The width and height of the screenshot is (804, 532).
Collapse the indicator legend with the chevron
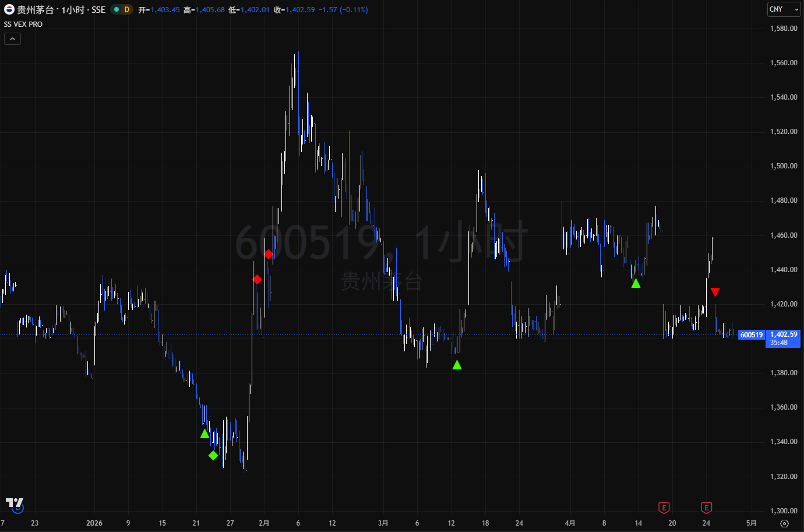coord(12,39)
